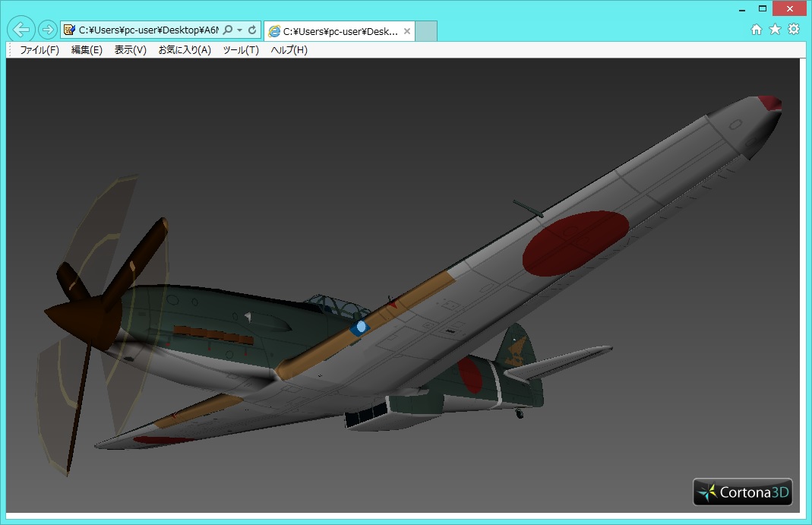Click the magnifier search icon in address bar
Viewport: 812px width, 525px height.
pyautogui.click(x=227, y=30)
